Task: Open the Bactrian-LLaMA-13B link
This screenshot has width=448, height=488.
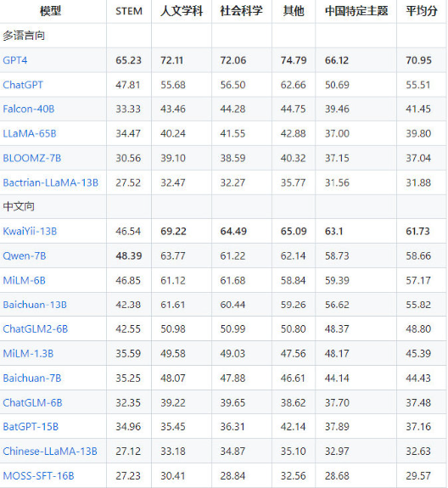Action: point(50,182)
